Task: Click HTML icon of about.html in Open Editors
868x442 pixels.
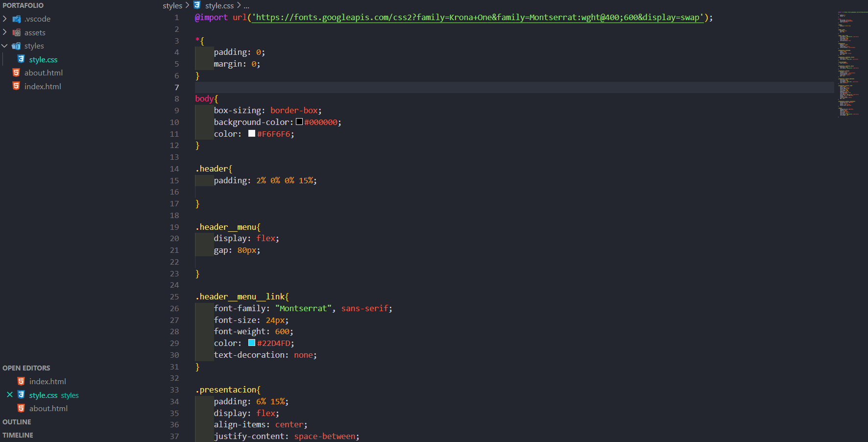Action: tap(21, 408)
